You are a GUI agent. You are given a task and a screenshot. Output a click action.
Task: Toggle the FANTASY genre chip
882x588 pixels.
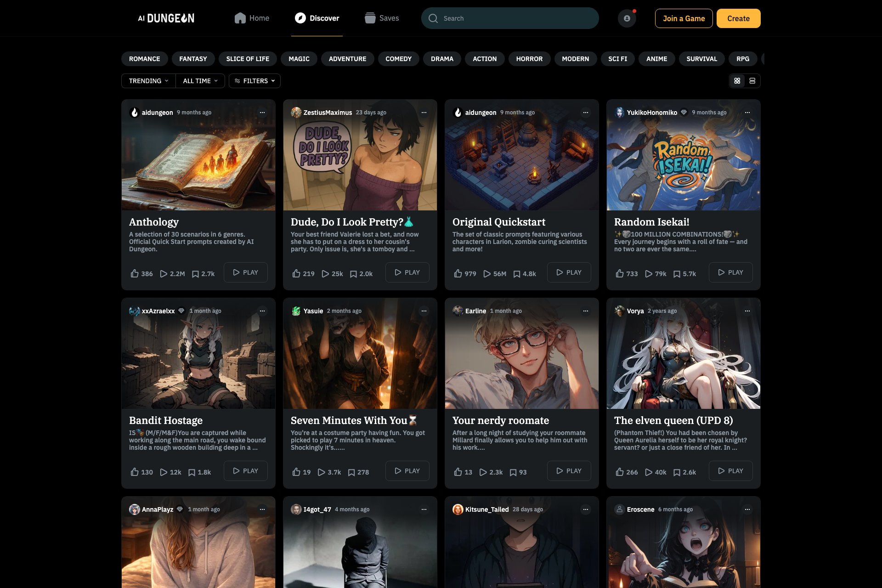click(x=193, y=59)
